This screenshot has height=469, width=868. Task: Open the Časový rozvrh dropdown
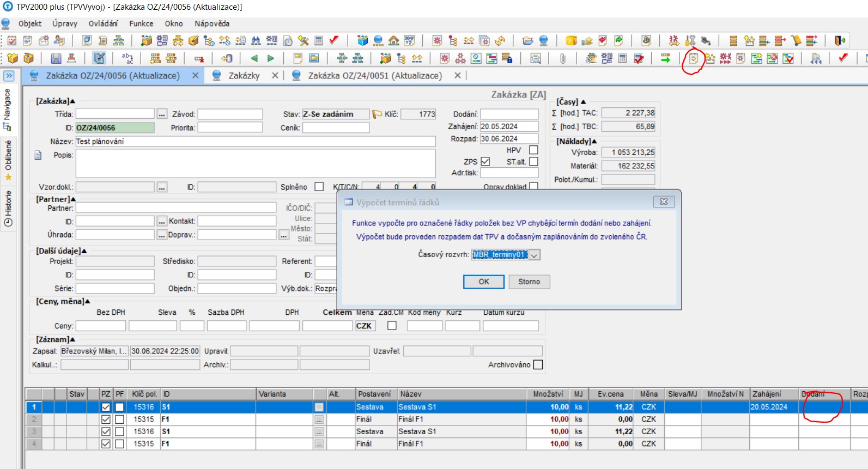[534, 255]
